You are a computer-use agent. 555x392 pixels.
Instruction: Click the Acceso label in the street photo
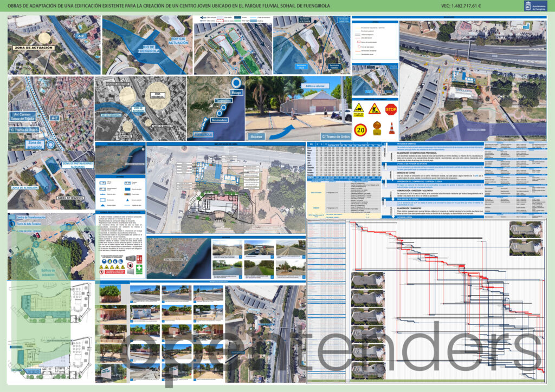[256, 136]
